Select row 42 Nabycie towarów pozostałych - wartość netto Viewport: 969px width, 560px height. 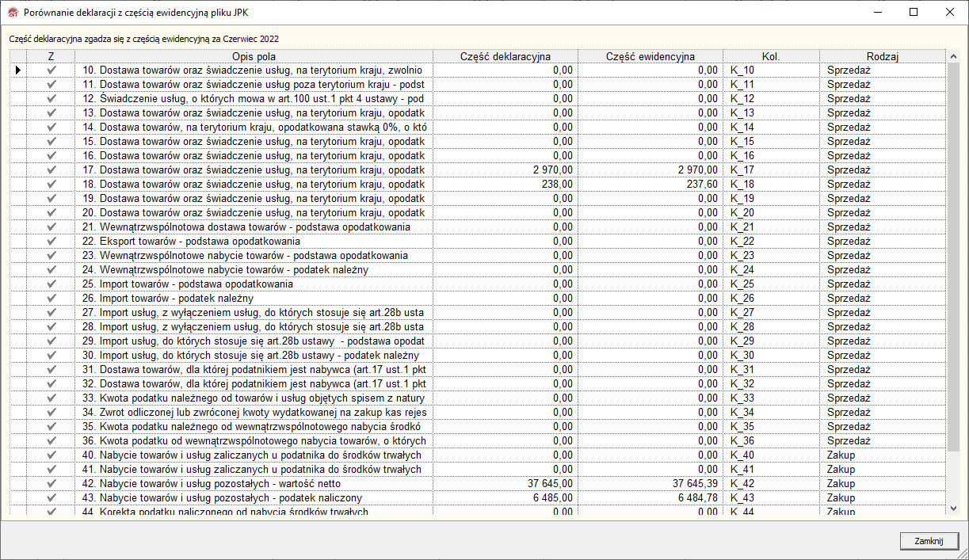click(x=254, y=484)
